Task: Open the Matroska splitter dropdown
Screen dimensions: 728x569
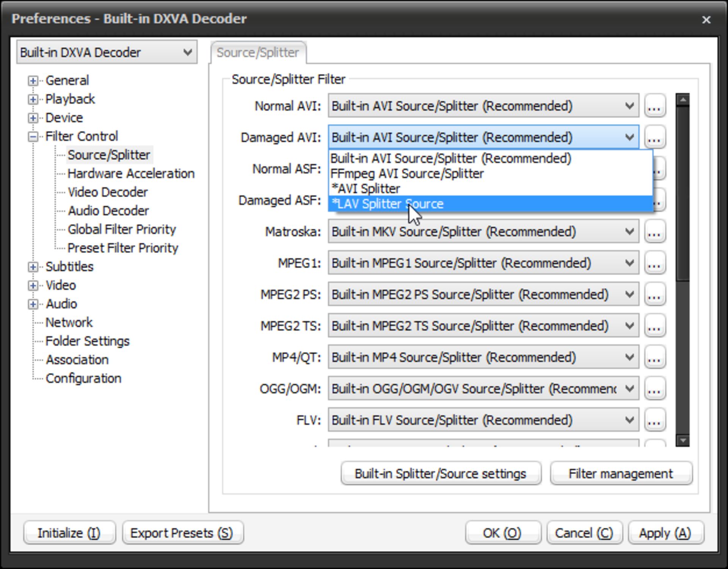Action: [x=483, y=232]
